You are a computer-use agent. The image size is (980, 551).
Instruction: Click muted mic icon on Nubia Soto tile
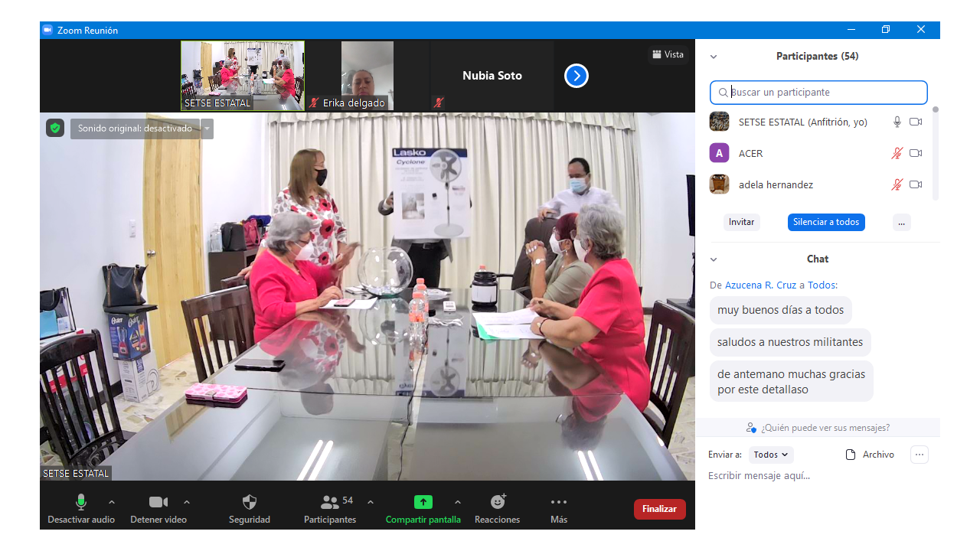[439, 103]
